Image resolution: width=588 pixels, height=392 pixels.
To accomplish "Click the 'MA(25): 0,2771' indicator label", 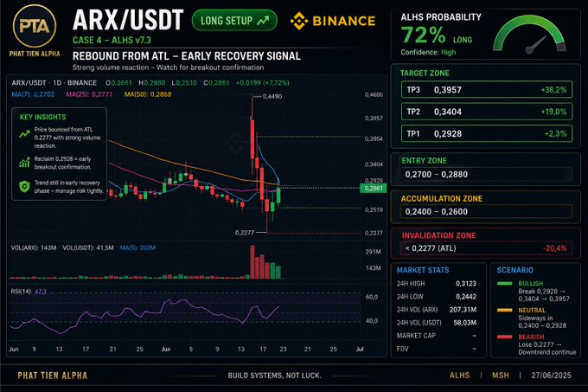I will pyautogui.click(x=89, y=94).
